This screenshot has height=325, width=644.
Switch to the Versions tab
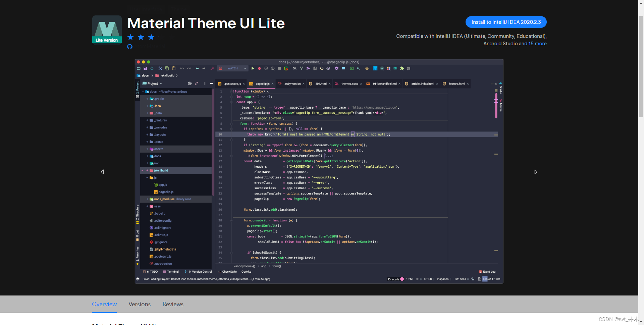coord(140,304)
